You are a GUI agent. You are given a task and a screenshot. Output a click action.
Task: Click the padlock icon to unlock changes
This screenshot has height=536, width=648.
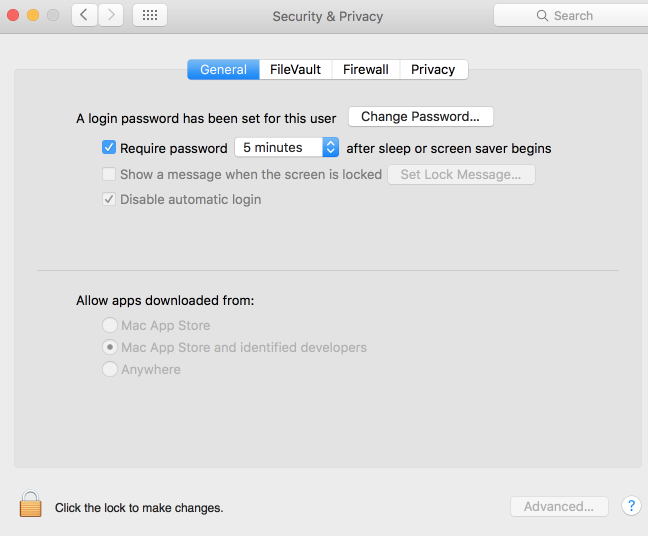[31, 504]
